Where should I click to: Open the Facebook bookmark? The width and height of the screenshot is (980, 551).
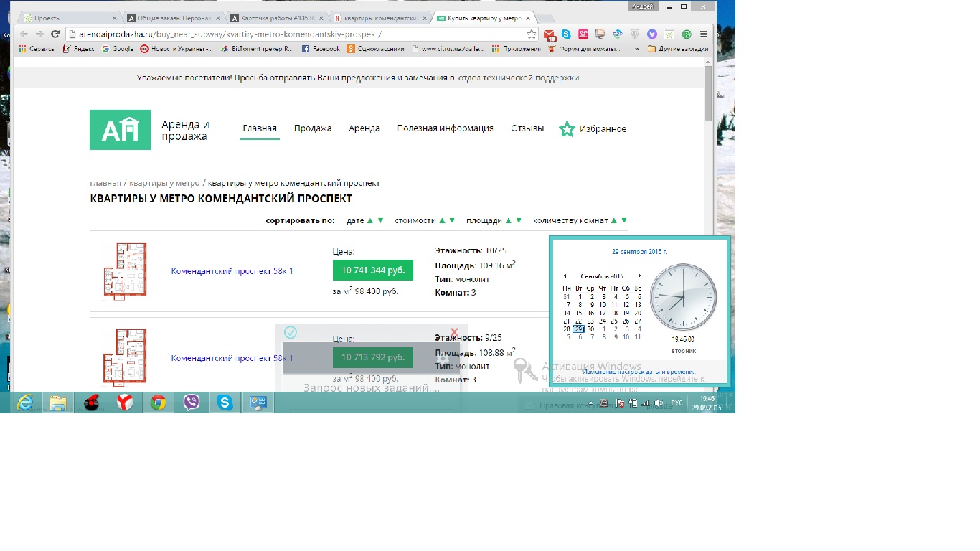click(321, 49)
